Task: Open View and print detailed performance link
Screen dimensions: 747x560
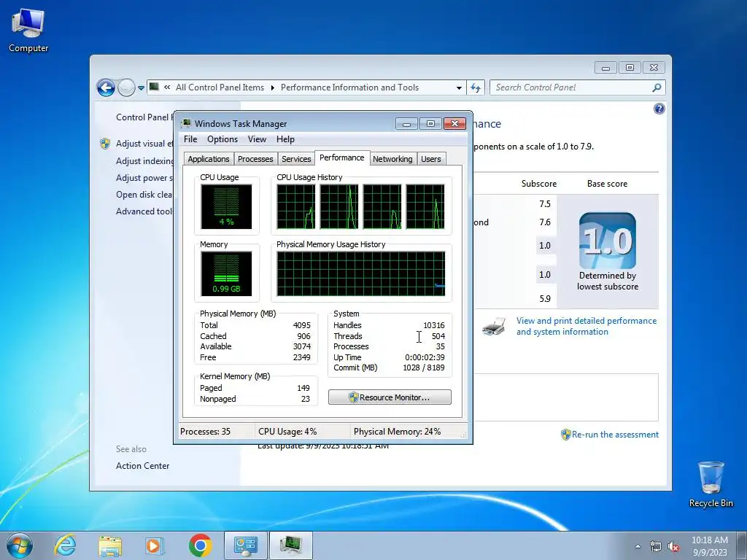Action: click(587, 326)
